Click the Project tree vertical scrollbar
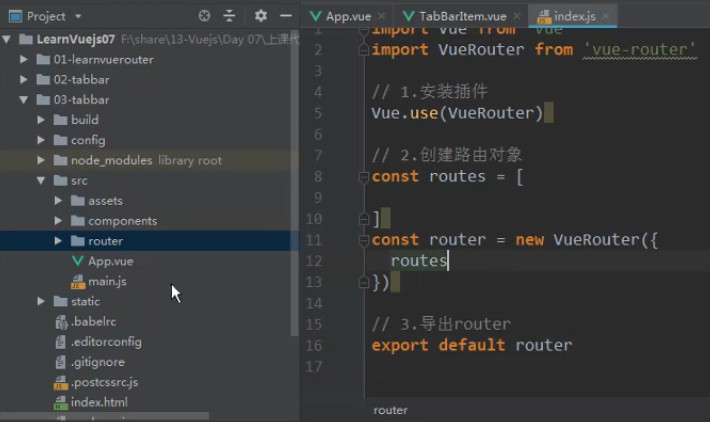 tap(295, 183)
